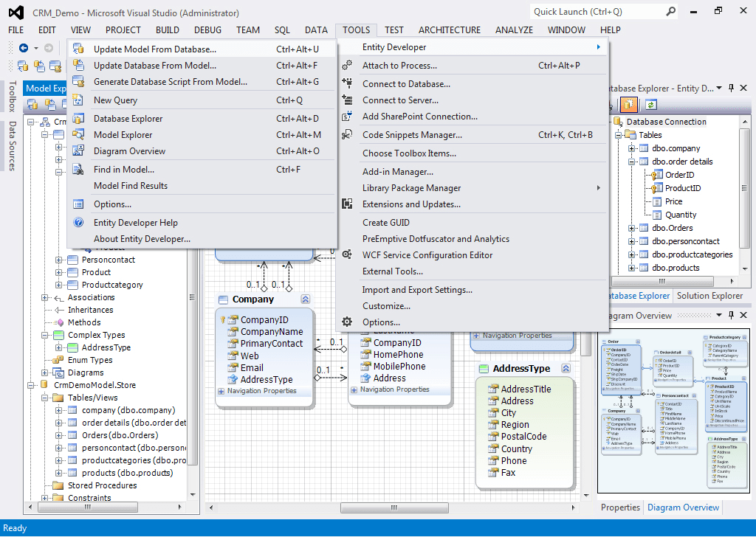The image size is (756, 537).
Task: Click the Navigate Backward toolbar arrow
Action: 23,48
